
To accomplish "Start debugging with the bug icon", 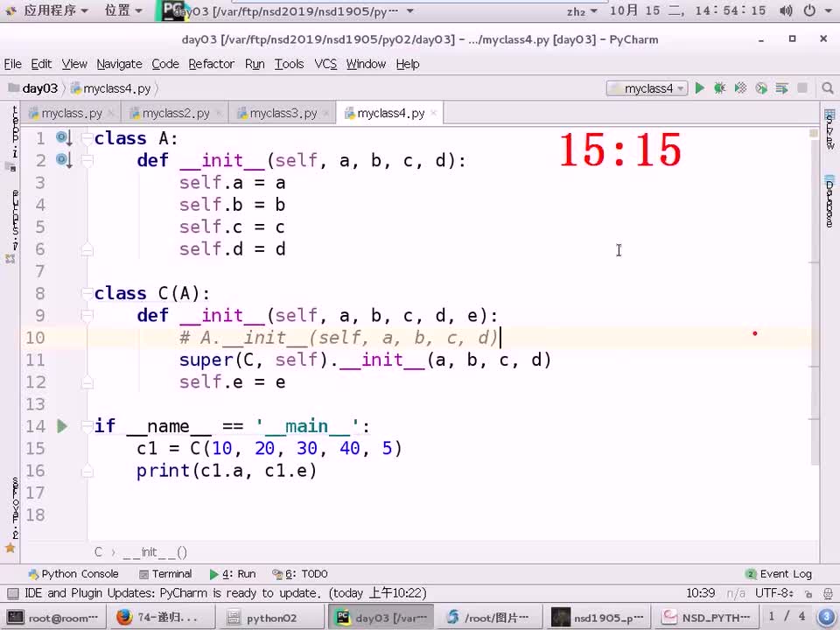I will pyautogui.click(x=719, y=88).
